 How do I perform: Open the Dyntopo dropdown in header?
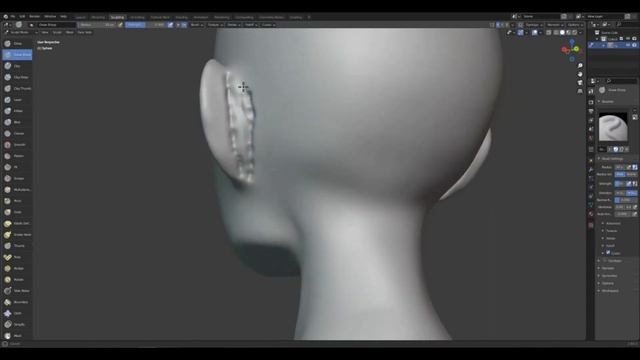coord(534,25)
